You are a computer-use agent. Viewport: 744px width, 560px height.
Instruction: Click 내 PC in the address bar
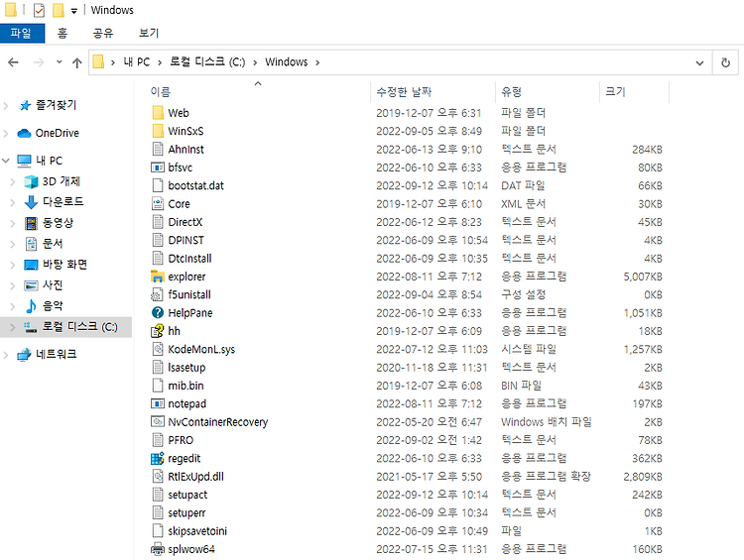(137, 62)
